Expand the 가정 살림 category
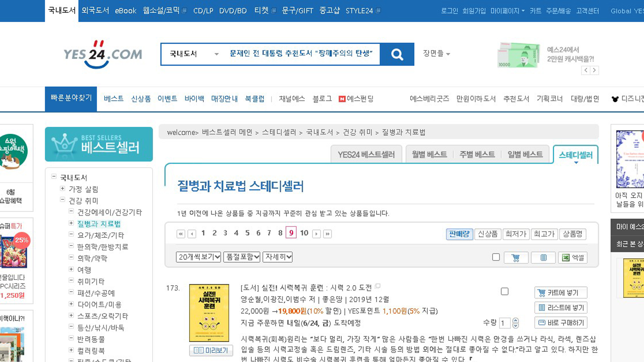The width and height of the screenshot is (644, 362). click(62, 189)
